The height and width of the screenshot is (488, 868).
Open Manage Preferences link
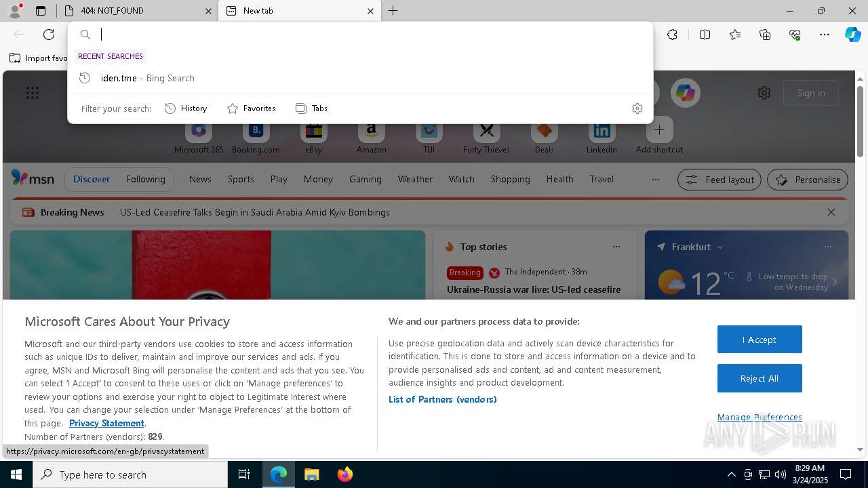[x=759, y=417]
